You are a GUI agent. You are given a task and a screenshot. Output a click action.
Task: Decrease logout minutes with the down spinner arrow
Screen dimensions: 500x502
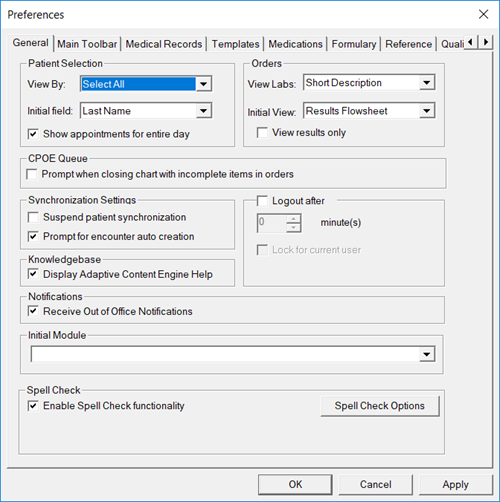[293, 227]
